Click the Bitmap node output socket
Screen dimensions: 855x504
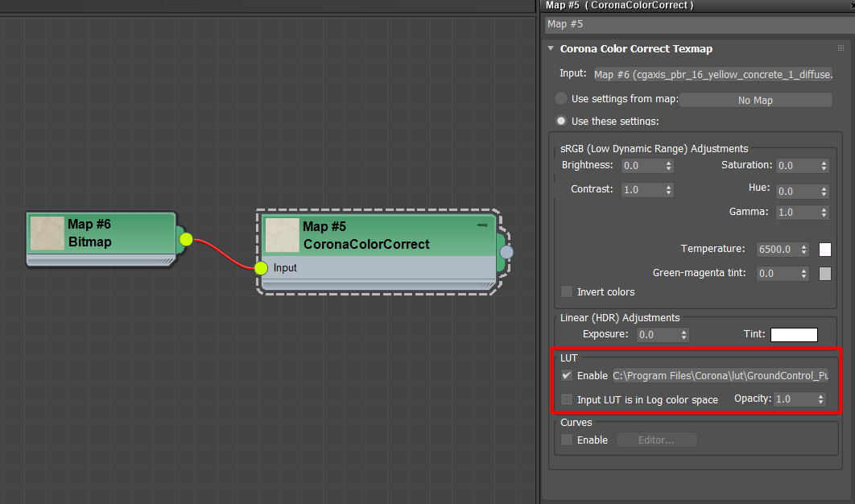pos(186,239)
